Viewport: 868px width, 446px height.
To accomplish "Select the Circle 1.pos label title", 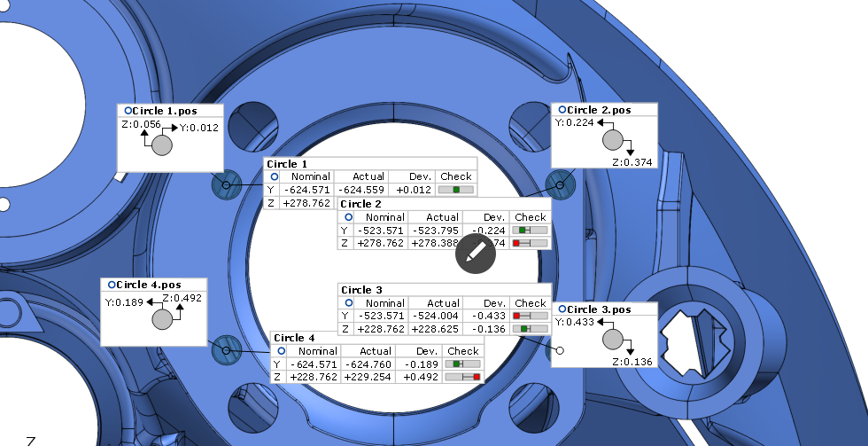I will (x=165, y=111).
